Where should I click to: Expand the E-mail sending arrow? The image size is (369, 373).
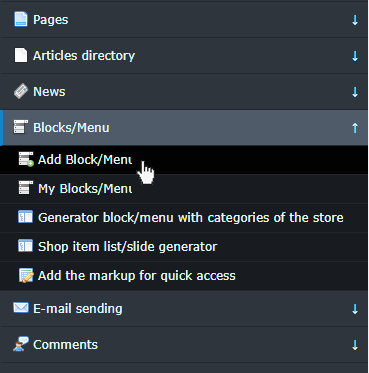pos(355,309)
